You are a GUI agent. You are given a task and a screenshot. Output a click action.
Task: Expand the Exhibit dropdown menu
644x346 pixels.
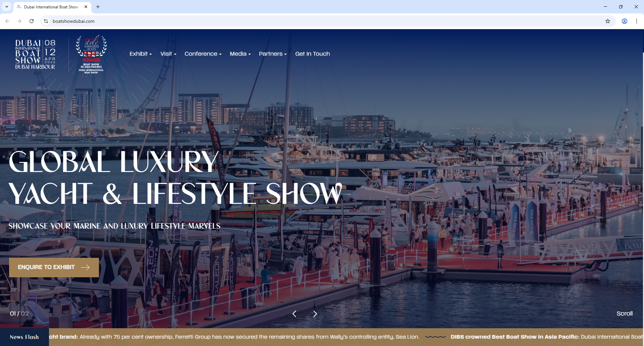pyautogui.click(x=140, y=54)
